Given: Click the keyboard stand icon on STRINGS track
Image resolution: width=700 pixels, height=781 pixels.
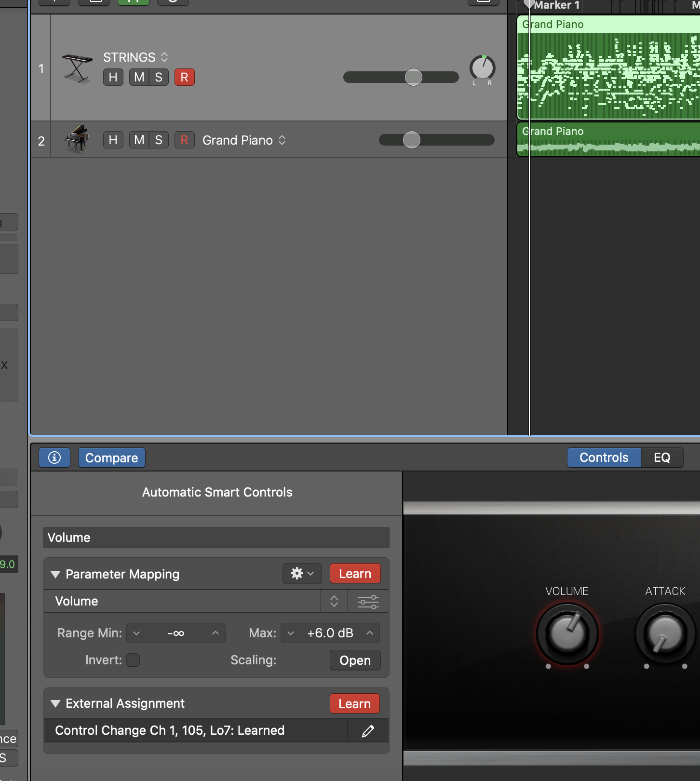Looking at the screenshot, I should (x=77, y=69).
